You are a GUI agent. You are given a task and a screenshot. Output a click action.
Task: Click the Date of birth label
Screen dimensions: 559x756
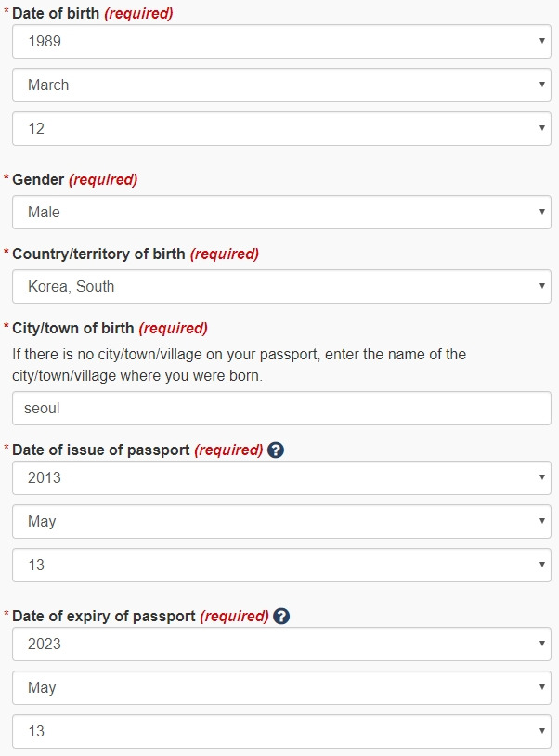(x=56, y=14)
